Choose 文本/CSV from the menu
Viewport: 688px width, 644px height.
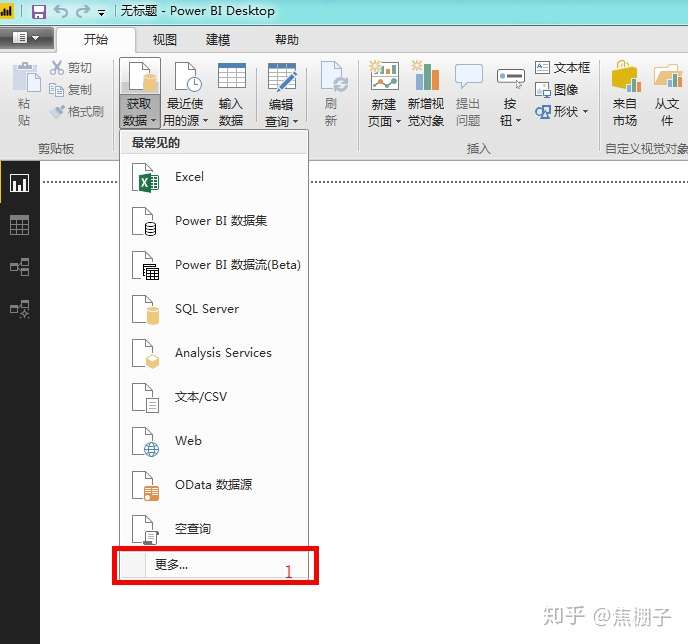pyautogui.click(x=214, y=397)
